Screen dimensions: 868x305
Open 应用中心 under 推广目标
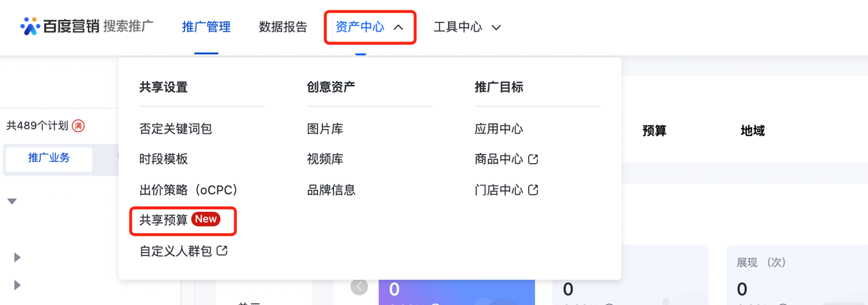[498, 129]
